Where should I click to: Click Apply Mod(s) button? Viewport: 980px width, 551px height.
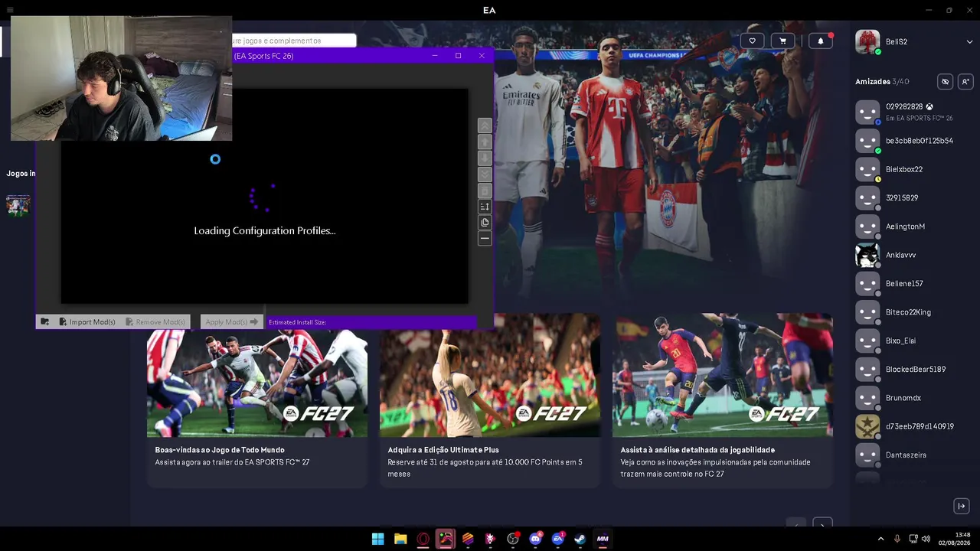click(x=232, y=322)
